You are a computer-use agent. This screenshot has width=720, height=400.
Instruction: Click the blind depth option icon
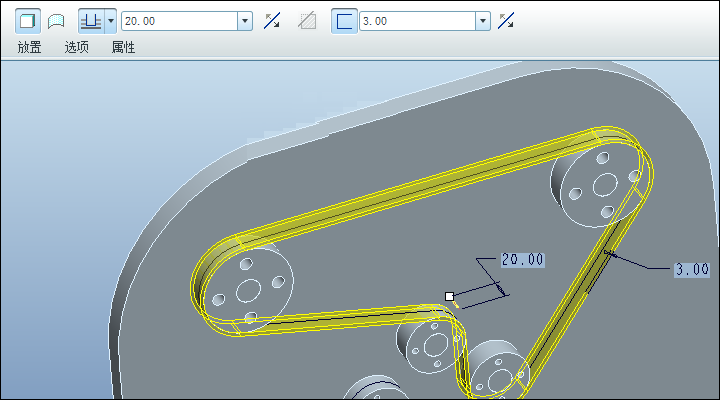click(x=91, y=21)
